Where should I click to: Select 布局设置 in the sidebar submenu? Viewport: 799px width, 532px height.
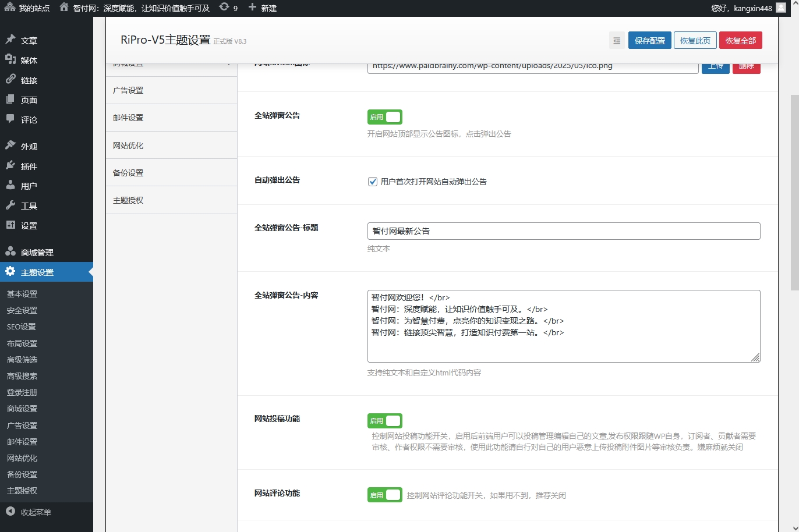point(22,343)
